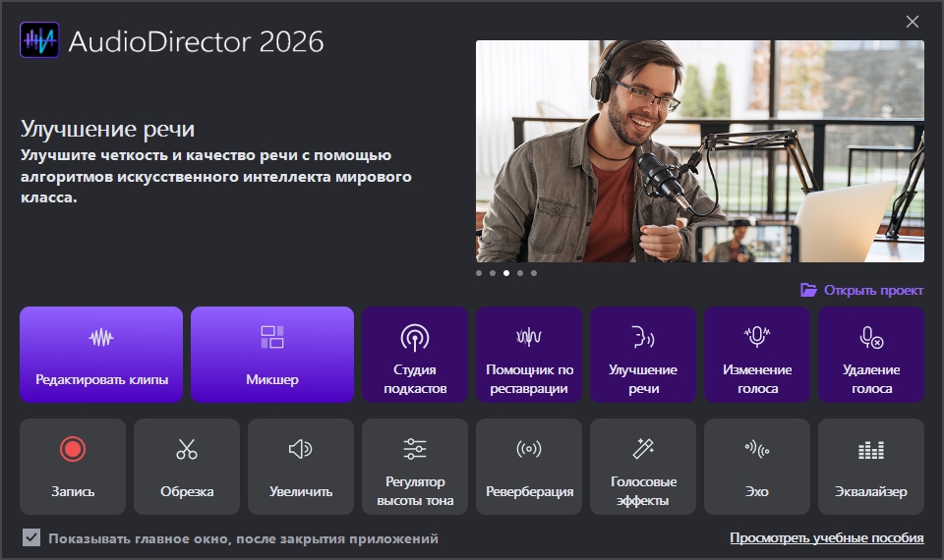Open the Trim (Обрезка) scissors tool

(x=187, y=467)
